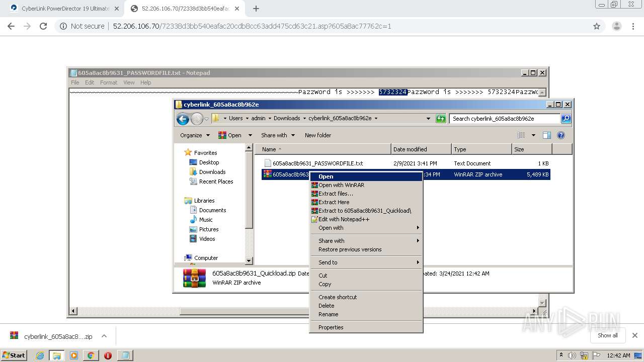Click the red Opera-style taskbar icon
This screenshot has width=644, height=362.
click(108, 355)
